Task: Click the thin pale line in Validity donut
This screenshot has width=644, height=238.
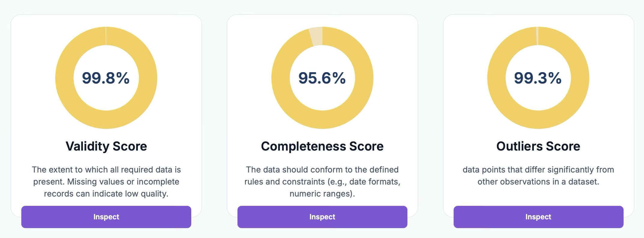Action: tap(106, 36)
